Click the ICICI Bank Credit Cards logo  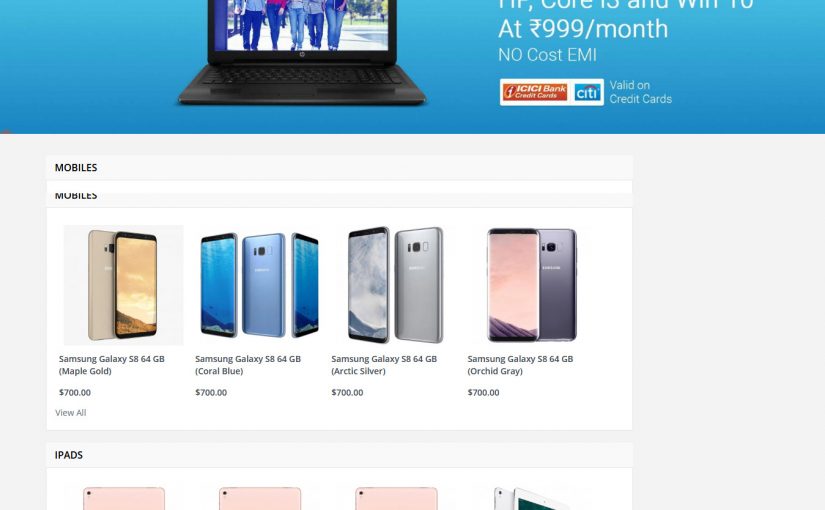coord(535,92)
